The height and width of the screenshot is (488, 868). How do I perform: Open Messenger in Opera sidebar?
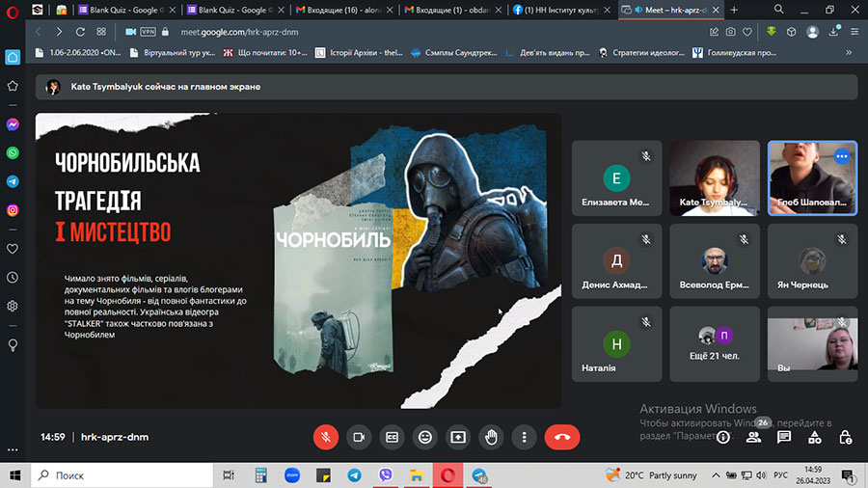(x=13, y=124)
